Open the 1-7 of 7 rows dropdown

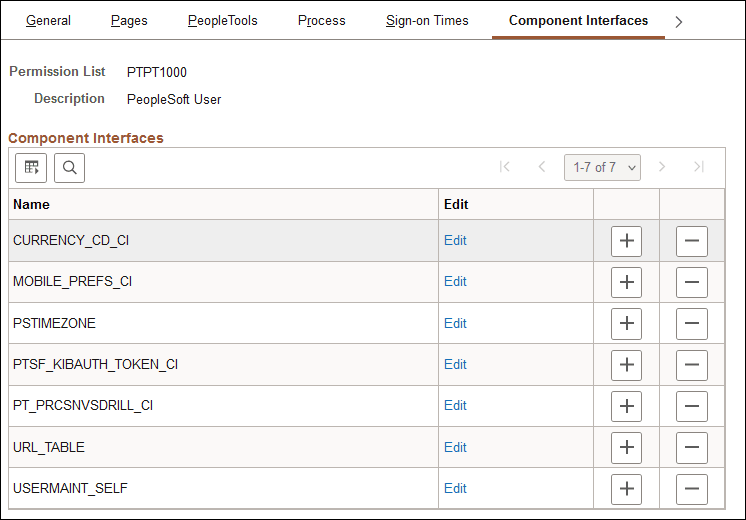[602, 167]
